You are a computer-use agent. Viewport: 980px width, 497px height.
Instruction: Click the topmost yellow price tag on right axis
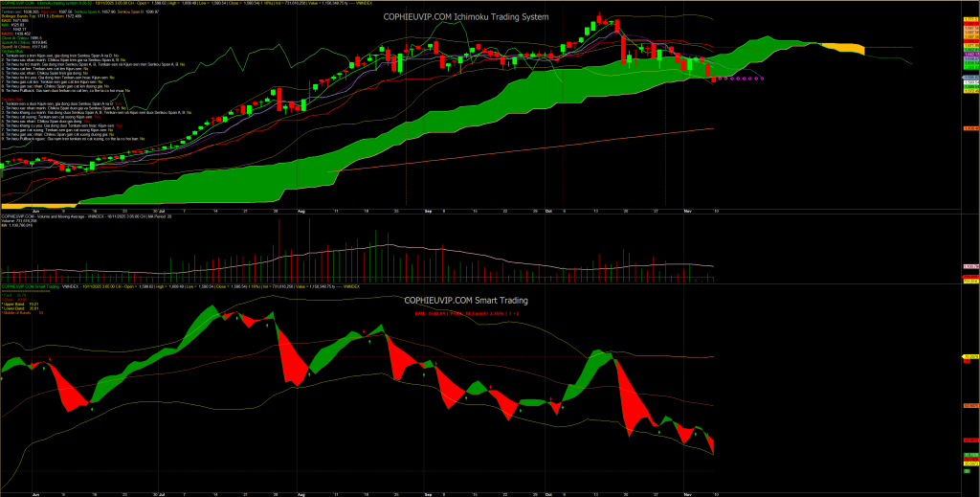click(x=969, y=20)
